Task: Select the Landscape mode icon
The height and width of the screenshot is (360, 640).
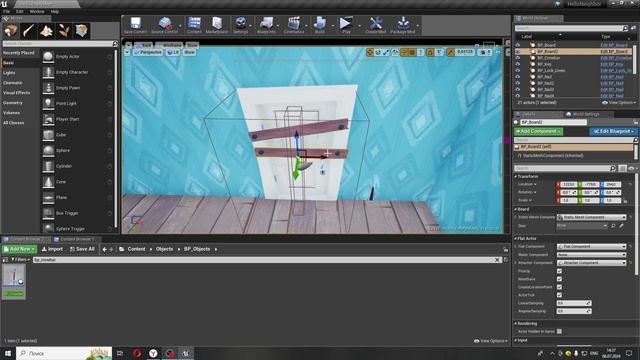Action: pos(46,31)
